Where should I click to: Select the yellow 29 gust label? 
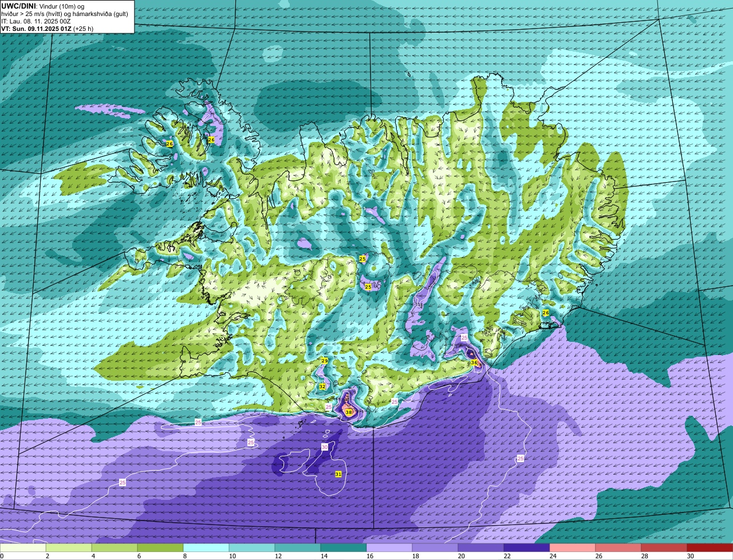click(x=324, y=361)
